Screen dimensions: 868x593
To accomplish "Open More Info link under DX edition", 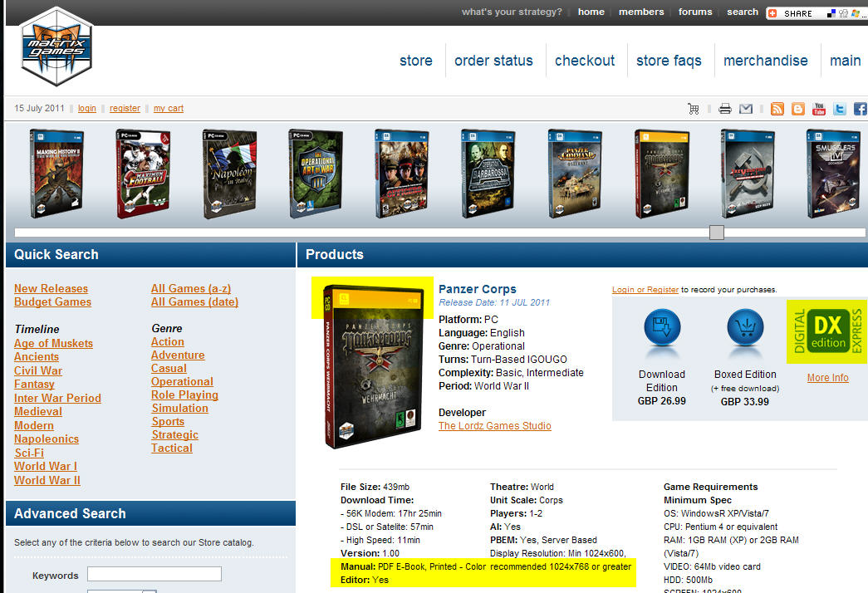I will click(827, 378).
